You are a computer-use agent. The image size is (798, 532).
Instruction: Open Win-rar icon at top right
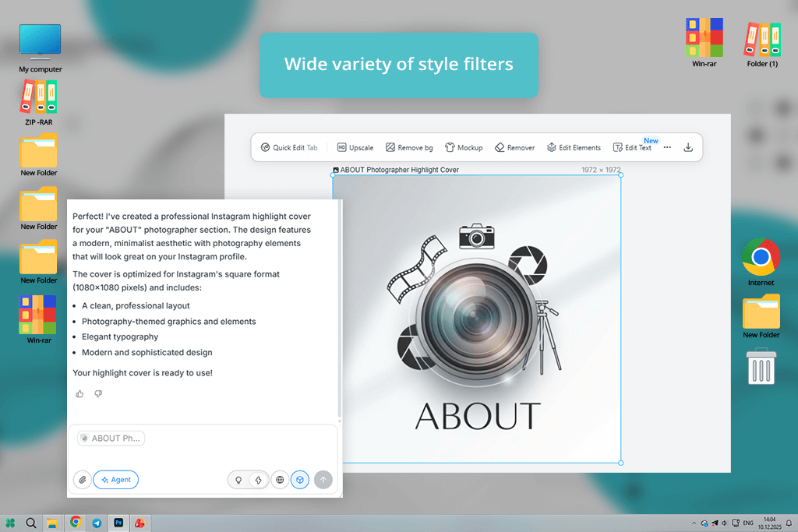coord(704,43)
